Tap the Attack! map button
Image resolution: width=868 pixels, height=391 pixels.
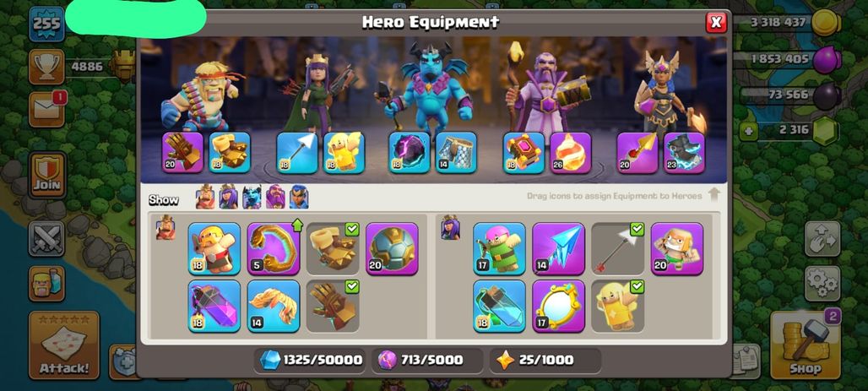[63, 345]
